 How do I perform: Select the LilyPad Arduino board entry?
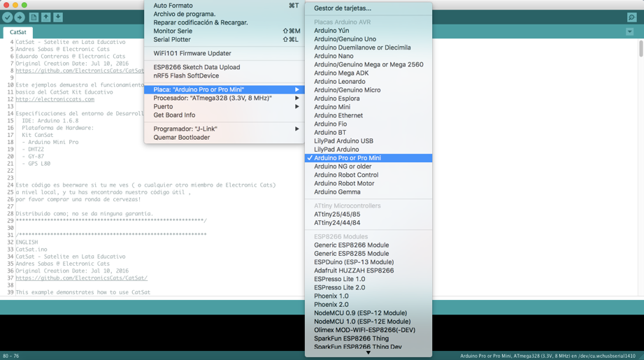[x=368, y=150]
